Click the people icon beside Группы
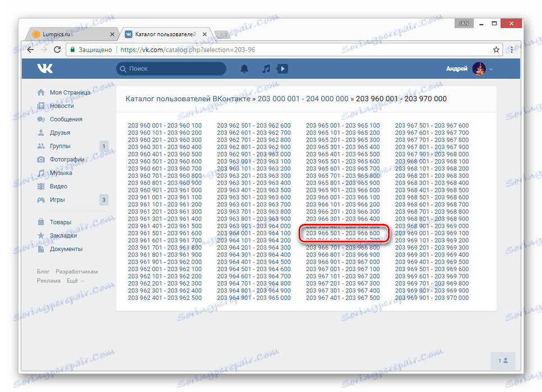The width and height of the screenshot is (542, 392). [x=41, y=146]
